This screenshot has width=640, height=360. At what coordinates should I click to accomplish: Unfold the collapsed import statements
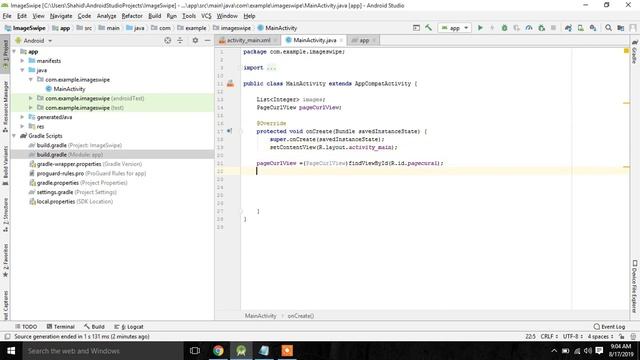pos(271,68)
